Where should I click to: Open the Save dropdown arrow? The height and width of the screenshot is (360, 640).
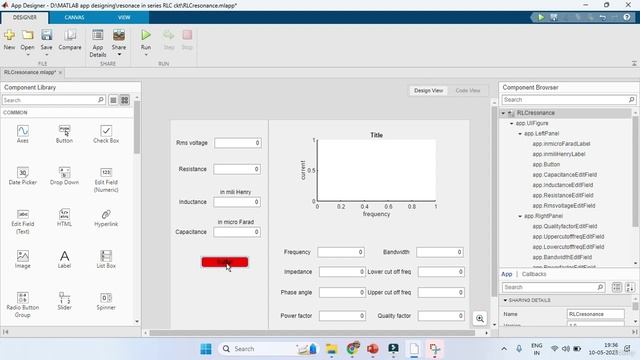pyautogui.click(x=47, y=55)
